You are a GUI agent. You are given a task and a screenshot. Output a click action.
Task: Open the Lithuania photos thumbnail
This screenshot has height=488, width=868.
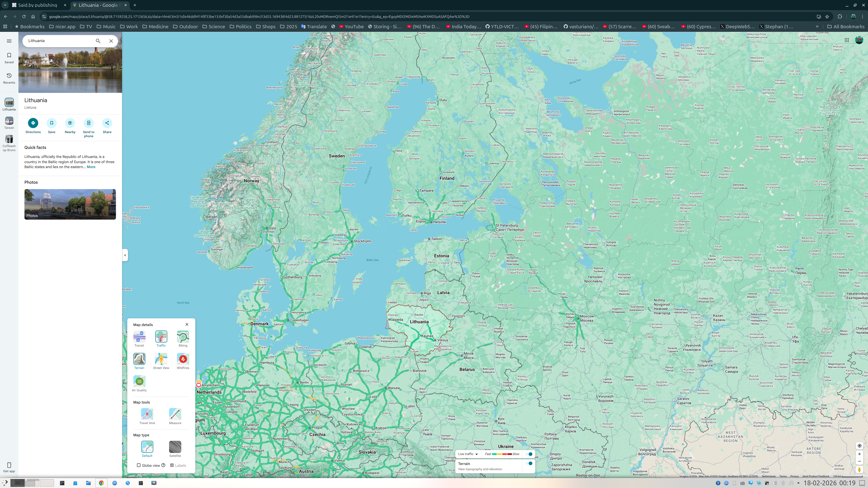click(70, 204)
